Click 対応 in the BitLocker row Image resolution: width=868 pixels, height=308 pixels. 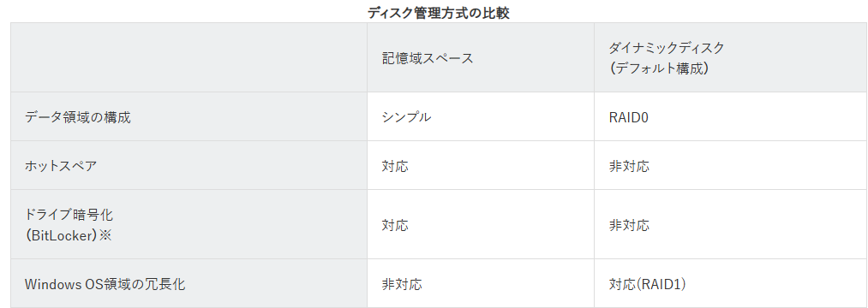tap(395, 225)
